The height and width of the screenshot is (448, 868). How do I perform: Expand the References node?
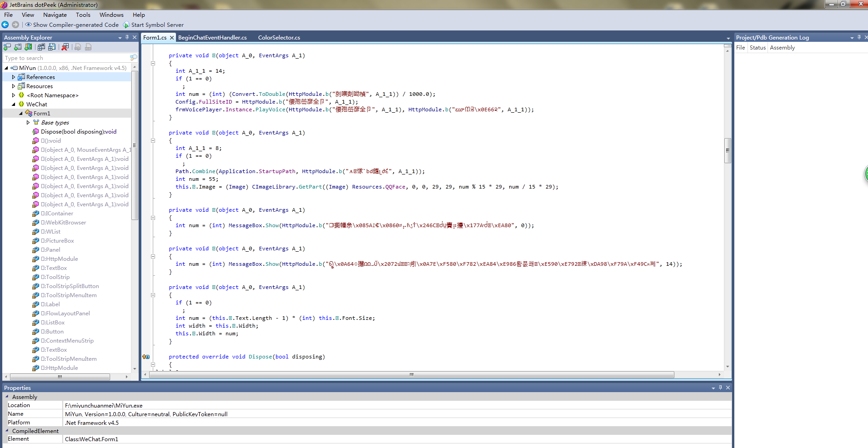click(x=14, y=77)
